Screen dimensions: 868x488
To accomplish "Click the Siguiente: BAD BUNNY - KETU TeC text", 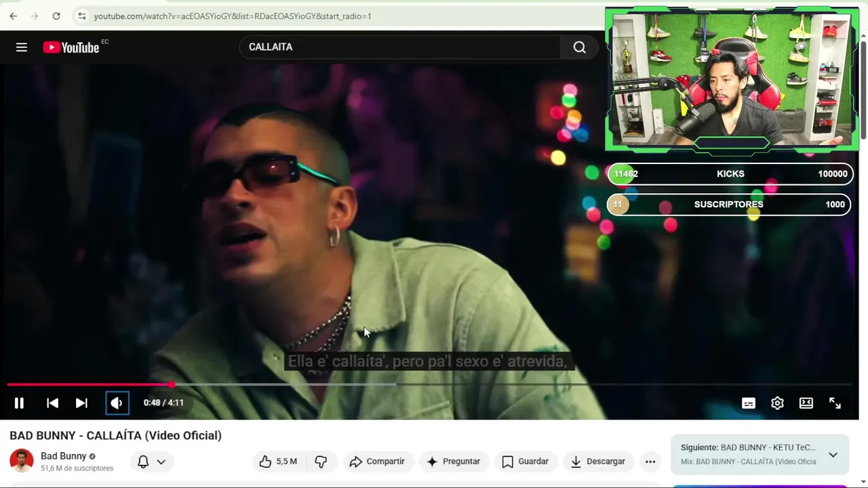I will [748, 447].
